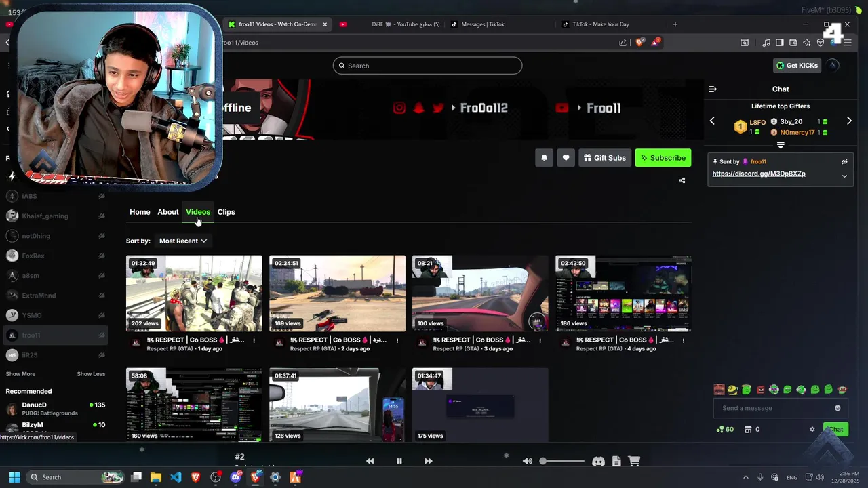Go to next top gifters page
This screenshot has height=488, width=868.
[849, 121]
